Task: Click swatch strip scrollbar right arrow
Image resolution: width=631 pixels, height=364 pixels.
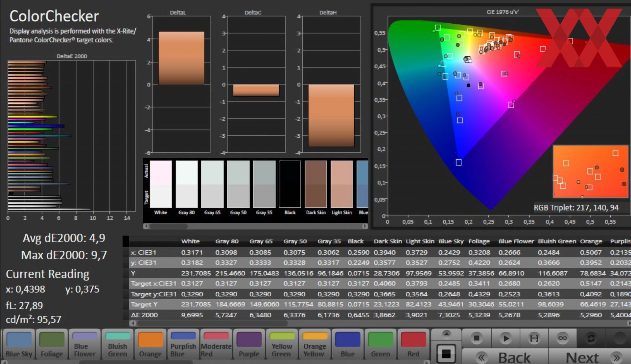Action: point(365,226)
